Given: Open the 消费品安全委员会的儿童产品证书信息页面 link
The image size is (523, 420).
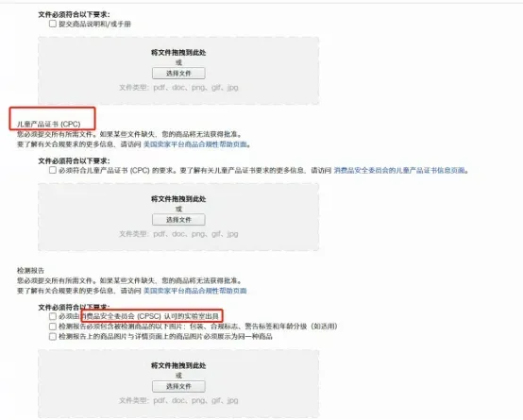Looking at the screenshot, I should tap(399, 170).
